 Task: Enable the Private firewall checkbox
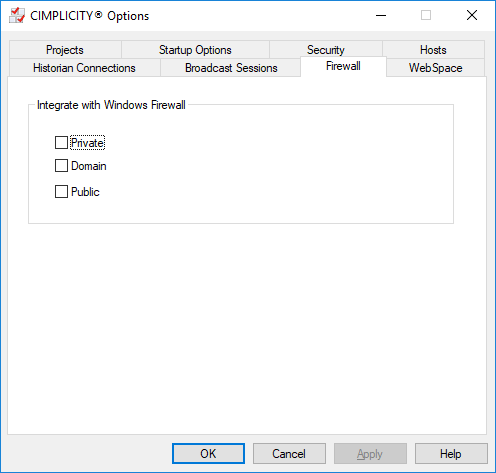pyautogui.click(x=61, y=143)
